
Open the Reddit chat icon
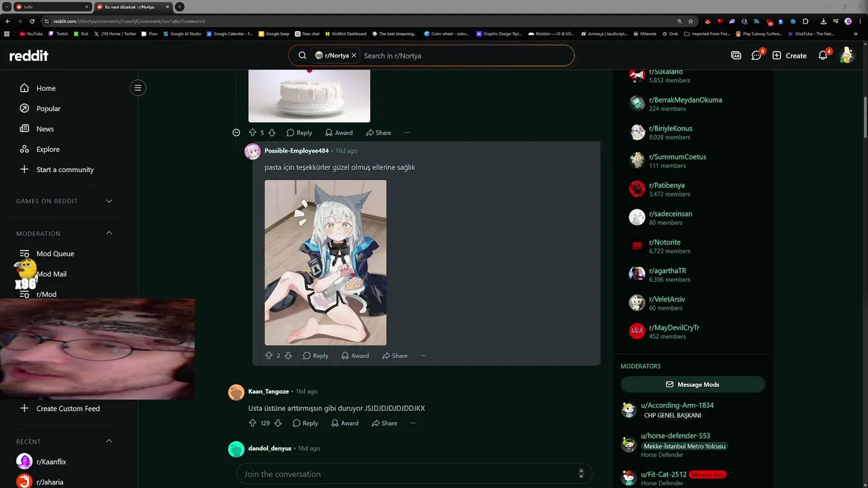(757, 56)
